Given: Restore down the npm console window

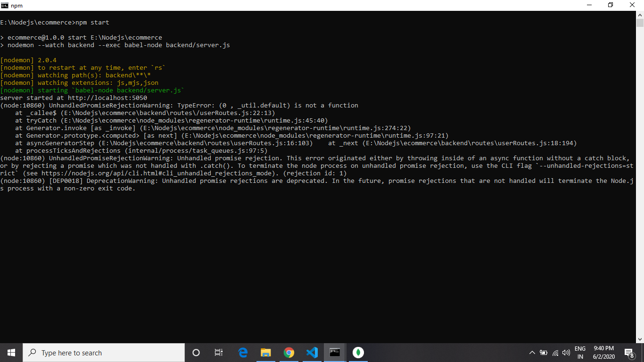Looking at the screenshot, I should tap(611, 5).
